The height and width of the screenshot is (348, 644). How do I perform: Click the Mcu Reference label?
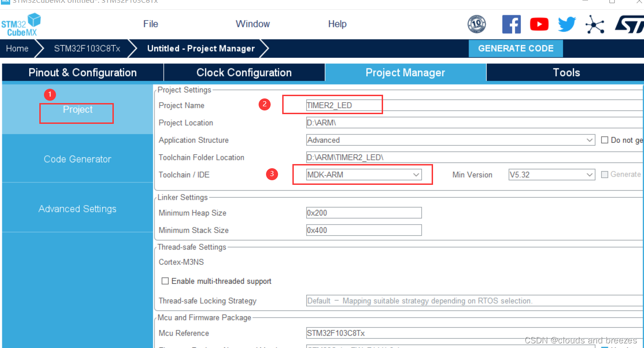(184, 333)
